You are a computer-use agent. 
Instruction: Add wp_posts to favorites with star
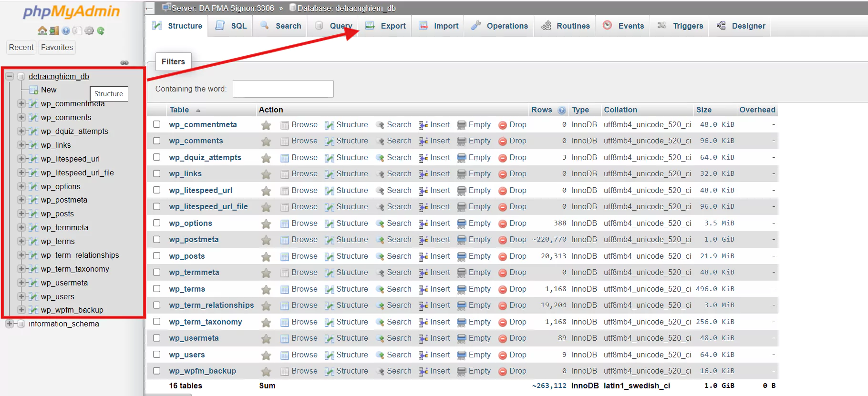click(x=266, y=256)
